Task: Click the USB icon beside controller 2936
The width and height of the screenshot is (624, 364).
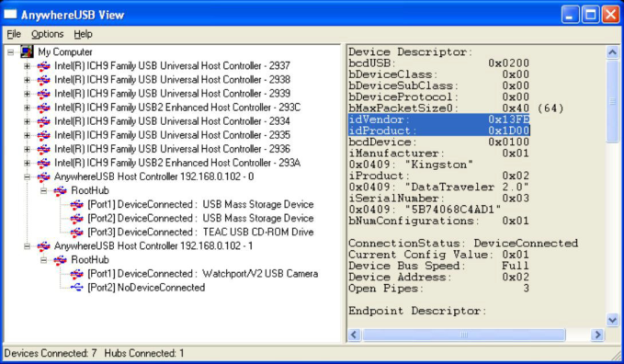Action: pyautogui.click(x=43, y=149)
